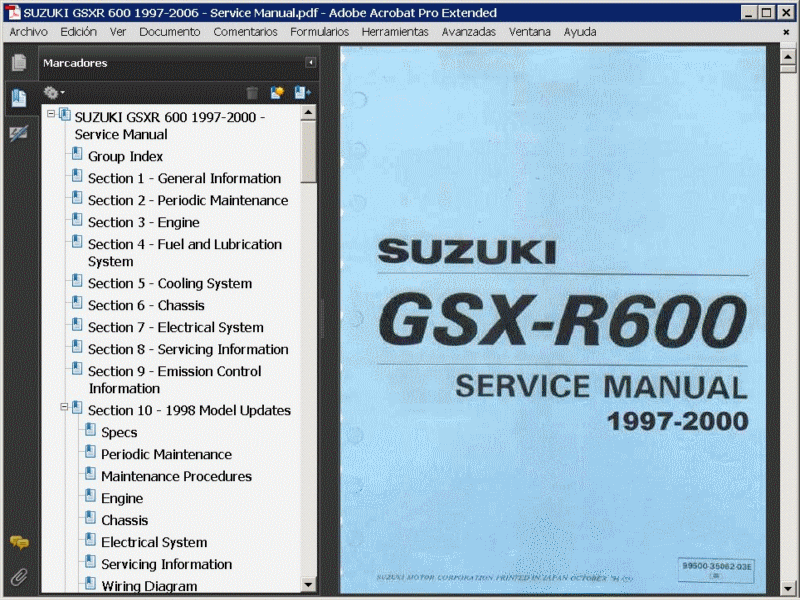
Task: Open bookmark Section 3 - Engine
Action: point(143,222)
